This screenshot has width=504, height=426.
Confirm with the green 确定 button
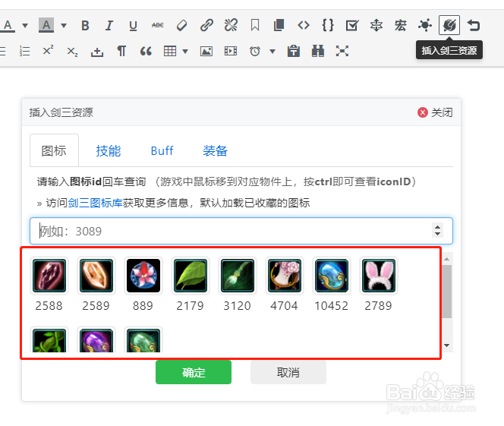pos(194,372)
